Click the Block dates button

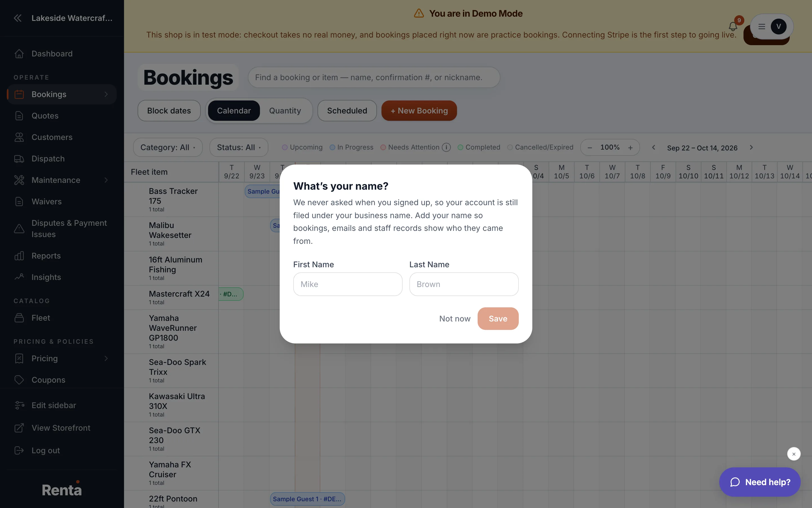tap(169, 111)
